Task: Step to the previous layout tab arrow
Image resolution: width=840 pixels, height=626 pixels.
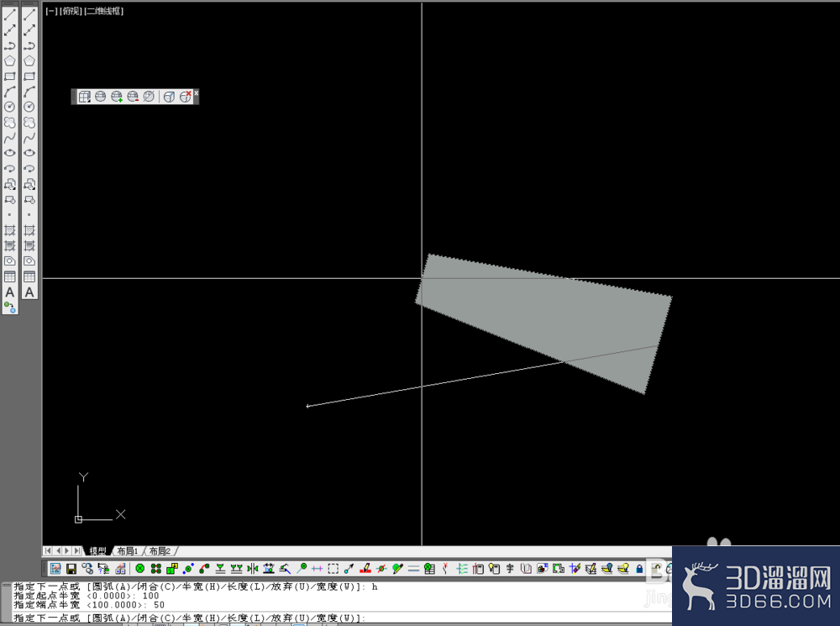Action: 58,550
